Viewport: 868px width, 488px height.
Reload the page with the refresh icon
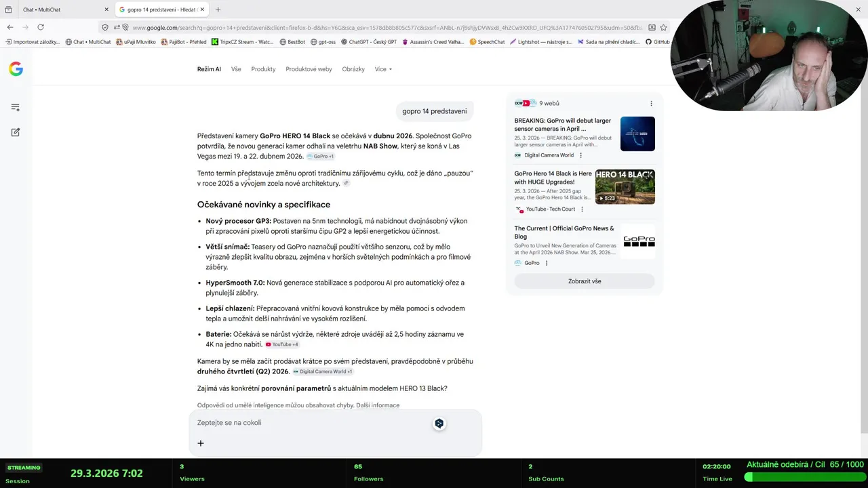[41, 27]
